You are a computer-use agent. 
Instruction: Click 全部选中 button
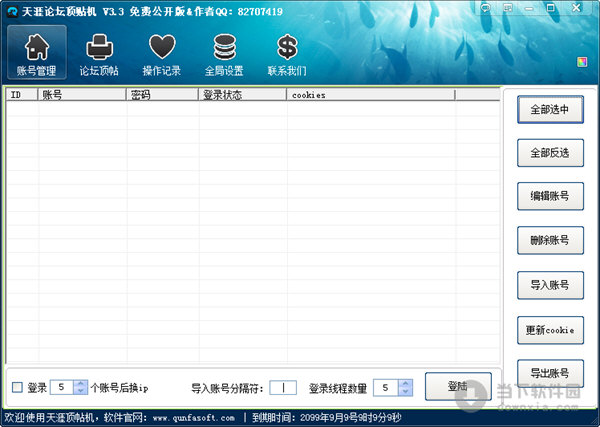(550, 109)
